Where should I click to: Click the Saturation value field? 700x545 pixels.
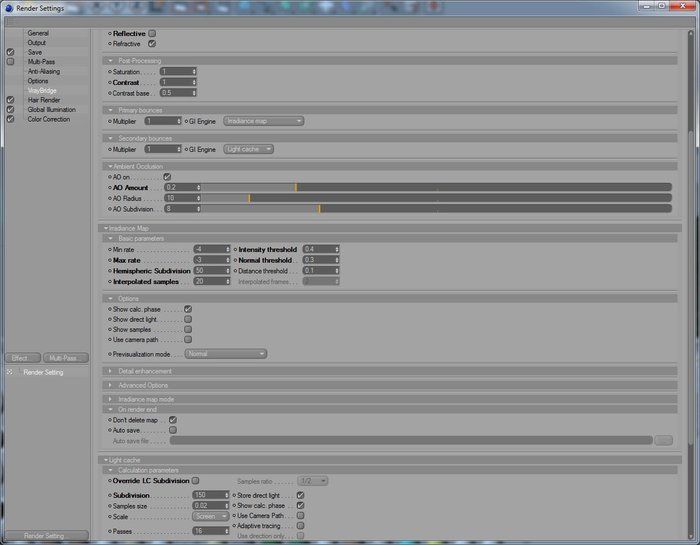176,71
